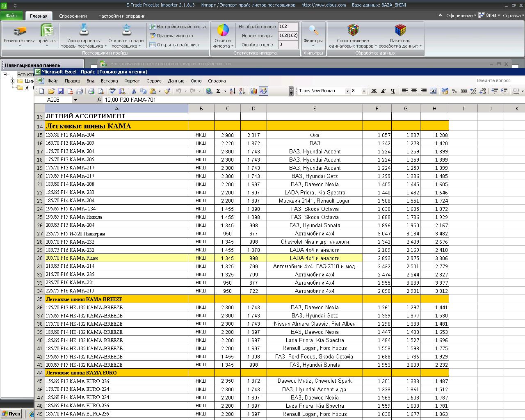Click the Open file folder icon
This screenshot has height=420, width=525.
(51, 91)
